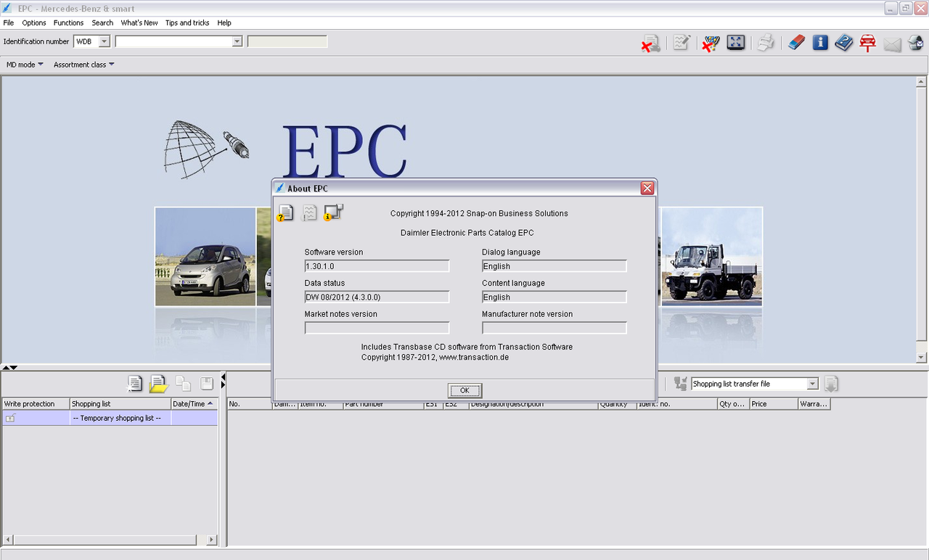The height and width of the screenshot is (560, 929).
Task: Click the blue info icon
Action: click(820, 43)
